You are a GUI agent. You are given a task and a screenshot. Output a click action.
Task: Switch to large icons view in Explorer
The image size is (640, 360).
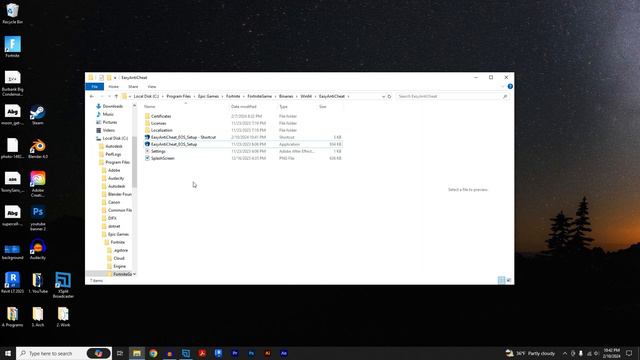pos(509,280)
